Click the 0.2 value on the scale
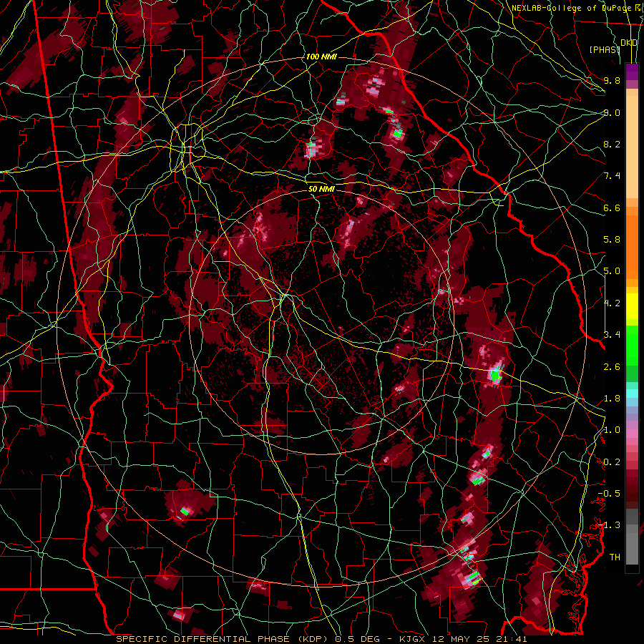Screen dimensions: 644x644 click(x=612, y=462)
